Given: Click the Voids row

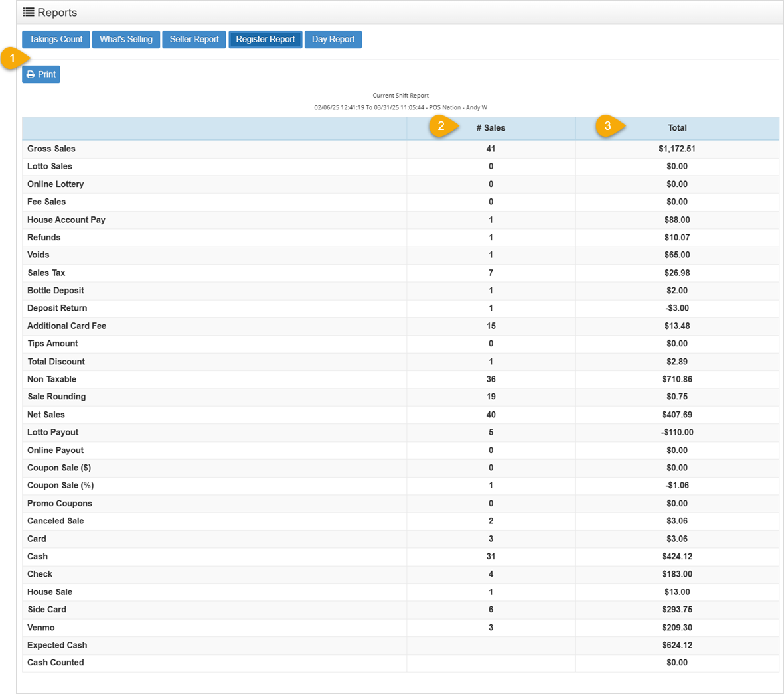Looking at the screenshot, I should click(199, 255).
